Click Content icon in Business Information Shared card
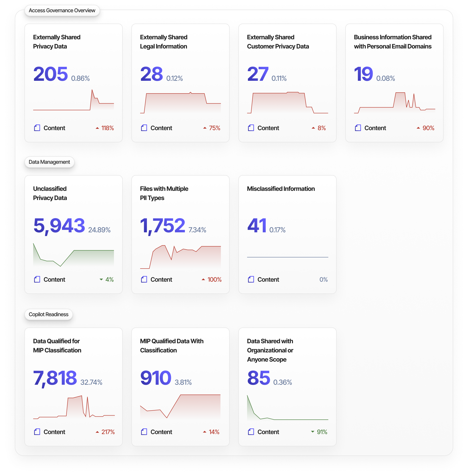The width and height of the screenshot is (468, 476). click(358, 128)
